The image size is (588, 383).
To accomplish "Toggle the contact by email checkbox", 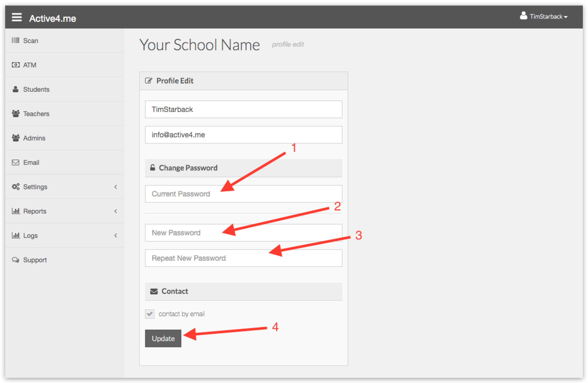I will [150, 314].
